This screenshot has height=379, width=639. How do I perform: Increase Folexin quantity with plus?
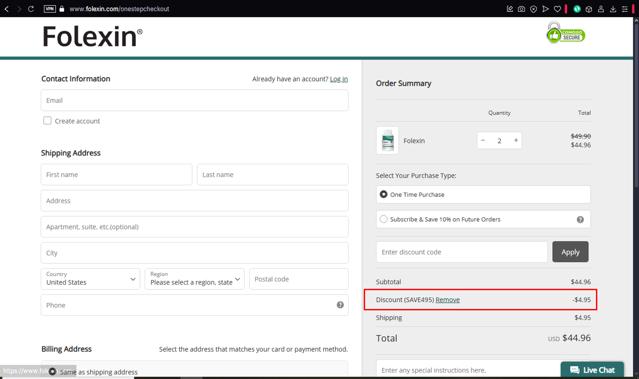pyautogui.click(x=516, y=140)
